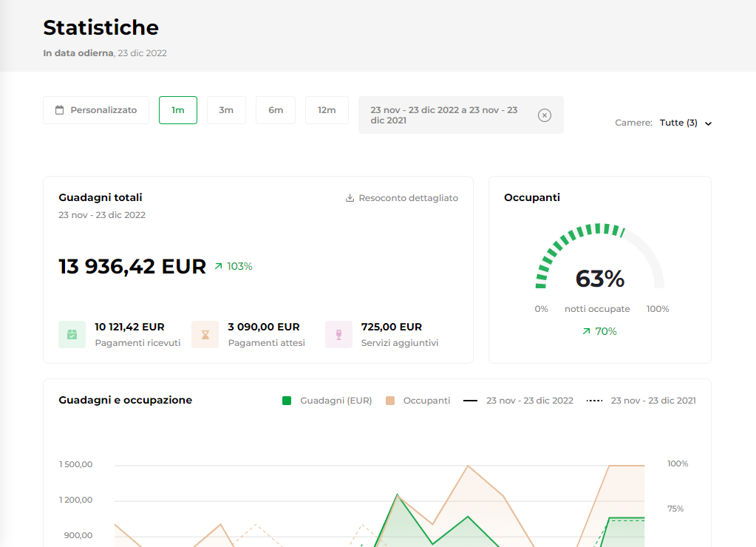Click the Servizi aggiuntivi wine glass icon
756x547 pixels.
(338, 334)
